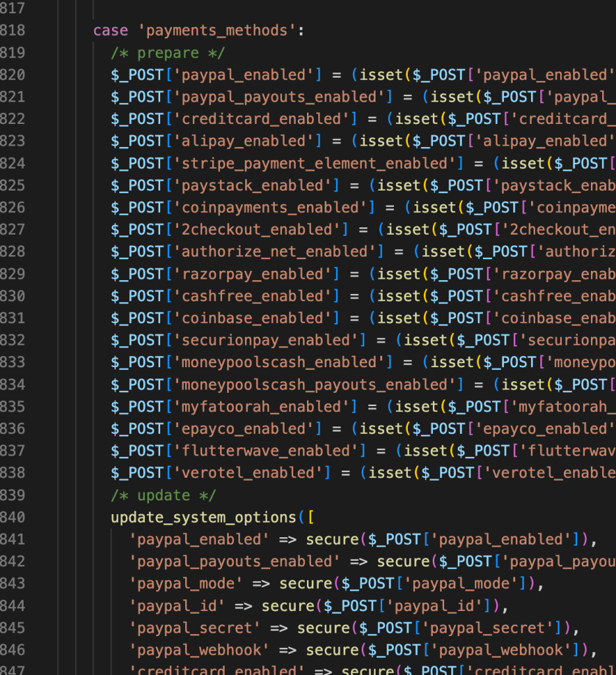
Task: Click 'paypal_enabled' key on line 820
Action: point(244,75)
